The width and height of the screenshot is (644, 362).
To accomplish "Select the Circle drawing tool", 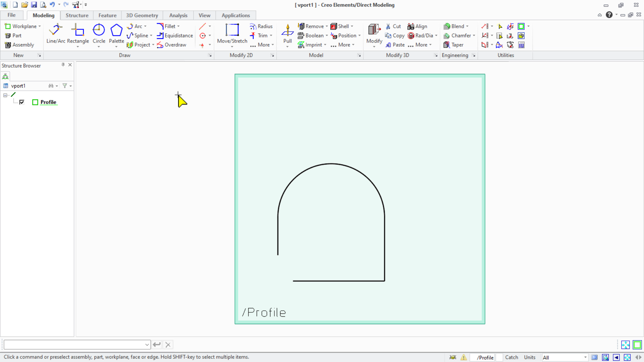I will click(x=99, y=34).
